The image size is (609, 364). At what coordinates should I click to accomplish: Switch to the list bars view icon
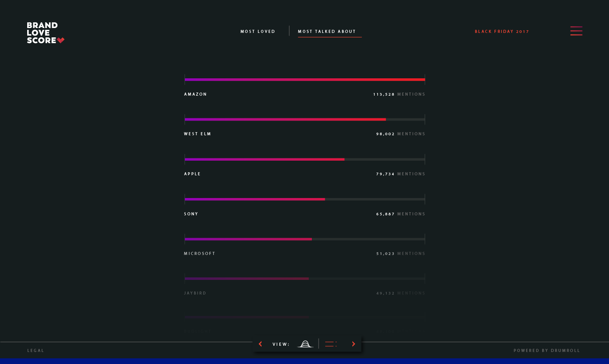click(331, 344)
